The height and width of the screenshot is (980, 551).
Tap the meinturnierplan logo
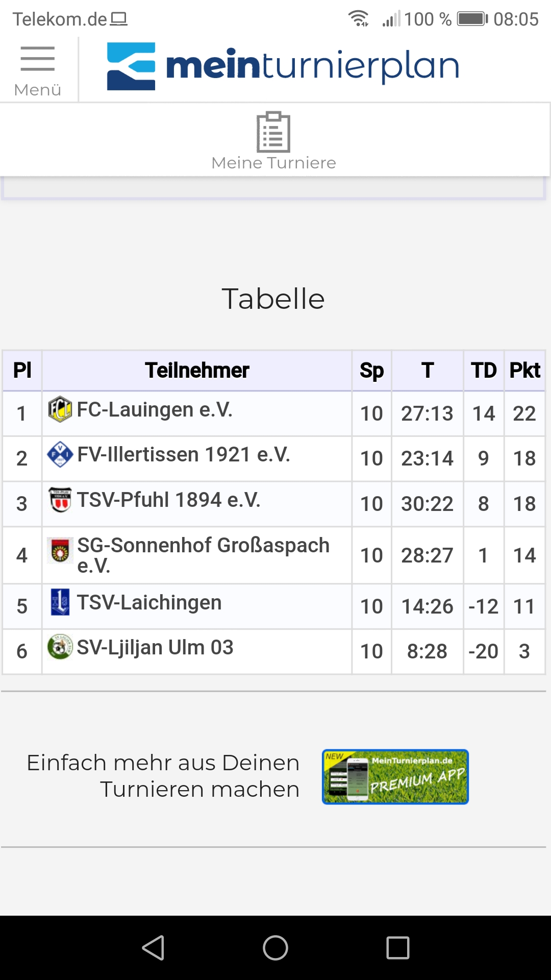pyautogui.click(x=283, y=67)
